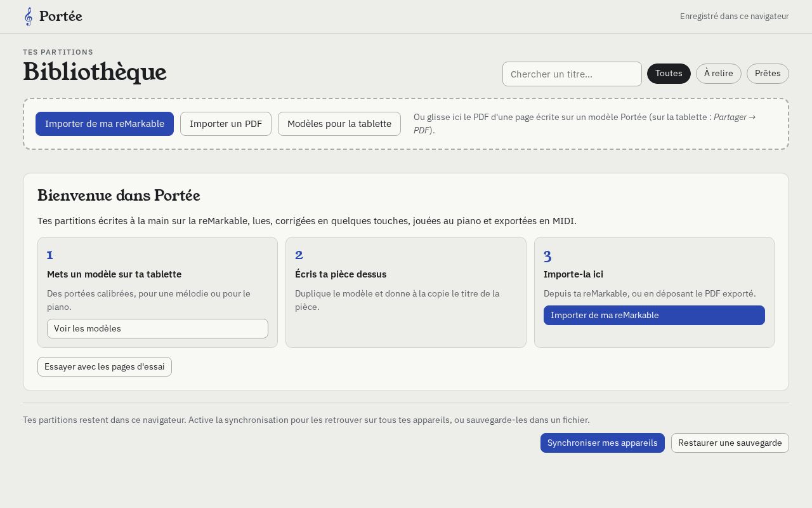The image size is (812, 508).
Task: Click 'Voir les modèles' in step 1
Action: (x=157, y=328)
